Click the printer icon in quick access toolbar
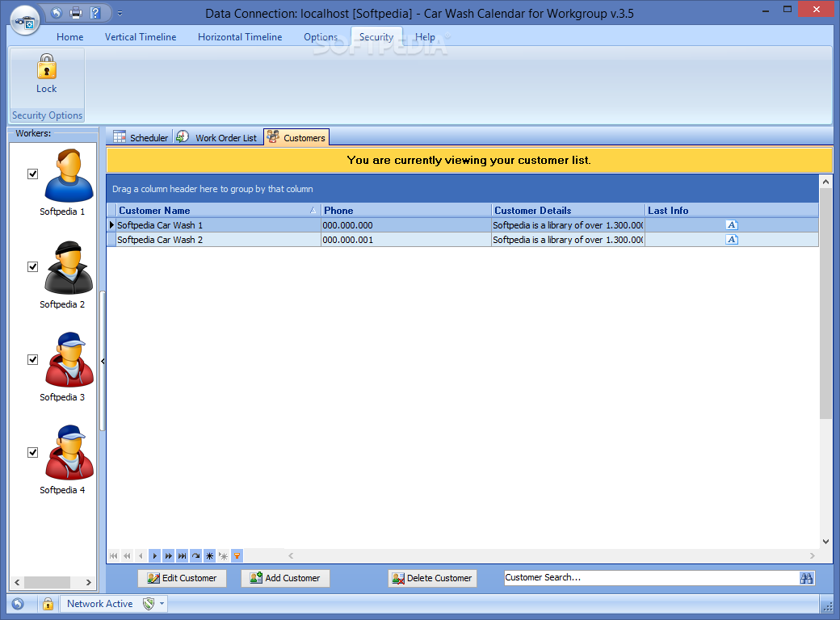Viewport: 840px width, 620px height. pyautogui.click(x=76, y=13)
